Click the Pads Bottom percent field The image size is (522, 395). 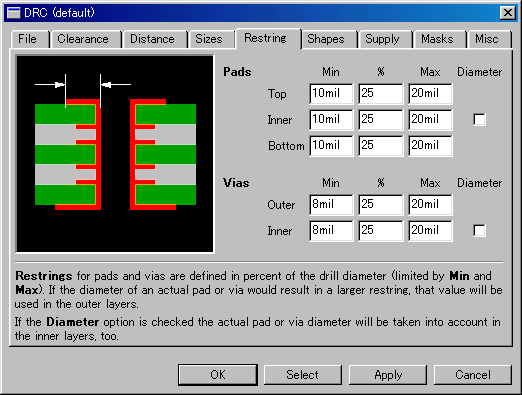pos(380,146)
